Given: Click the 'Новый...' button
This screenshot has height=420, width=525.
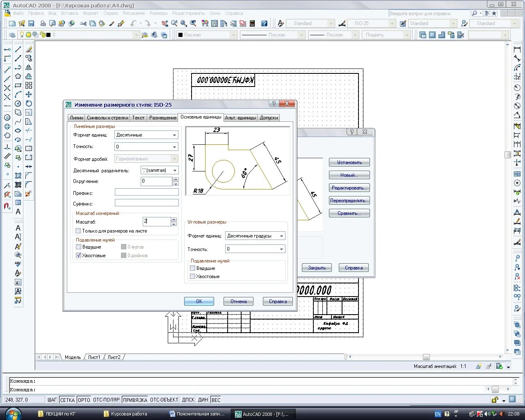Looking at the screenshot, I should click(349, 175).
